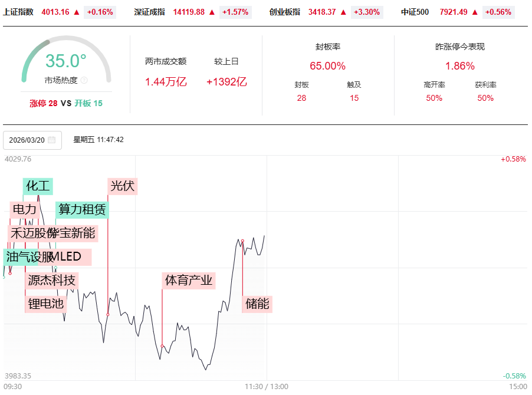This screenshot has width=532, height=395.
Task: Select the 2026/03/20 date picker field
Action: (32, 140)
